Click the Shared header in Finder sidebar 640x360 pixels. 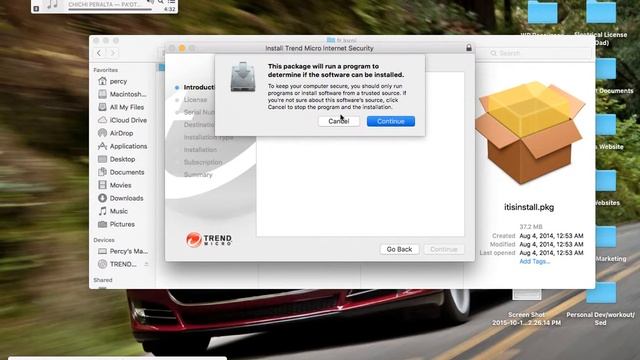[x=102, y=280]
